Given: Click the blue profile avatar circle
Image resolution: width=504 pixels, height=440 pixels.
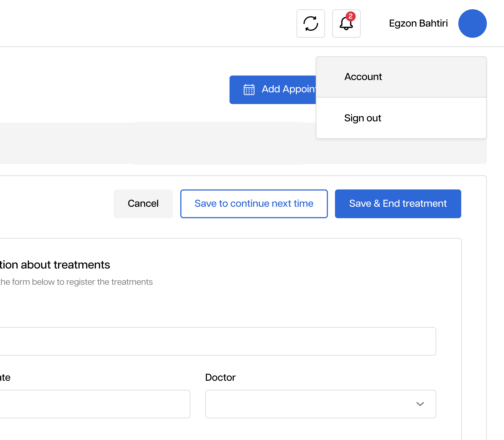Looking at the screenshot, I should pyautogui.click(x=472, y=23).
